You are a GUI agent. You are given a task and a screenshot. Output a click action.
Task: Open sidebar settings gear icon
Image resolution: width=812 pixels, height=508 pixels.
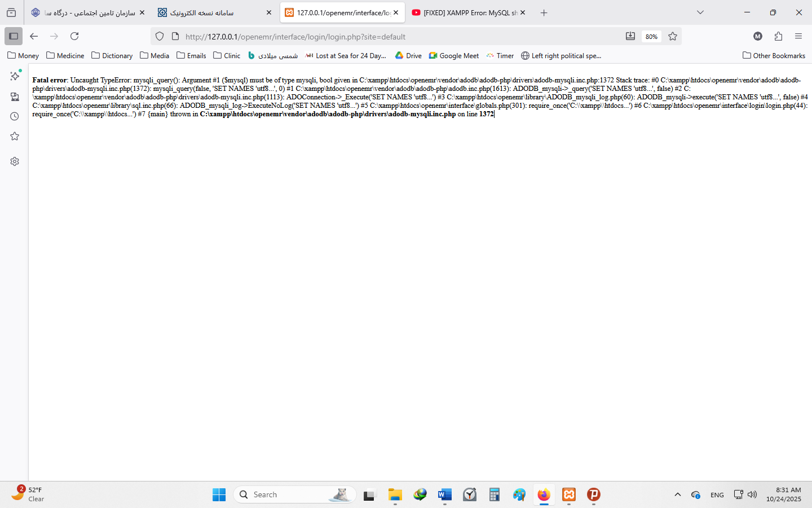click(15, 161)
